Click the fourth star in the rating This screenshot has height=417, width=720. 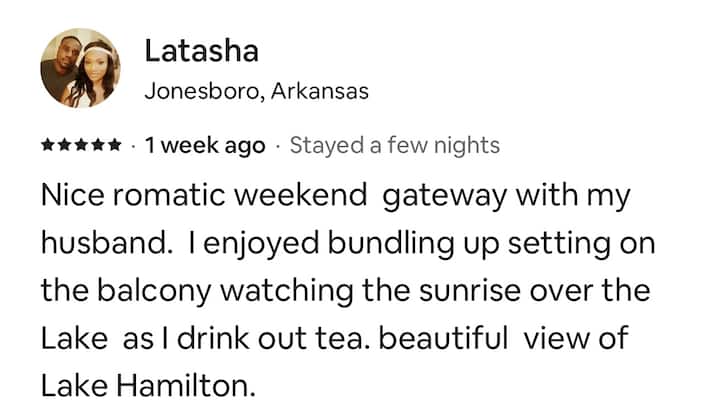point(99,146)
